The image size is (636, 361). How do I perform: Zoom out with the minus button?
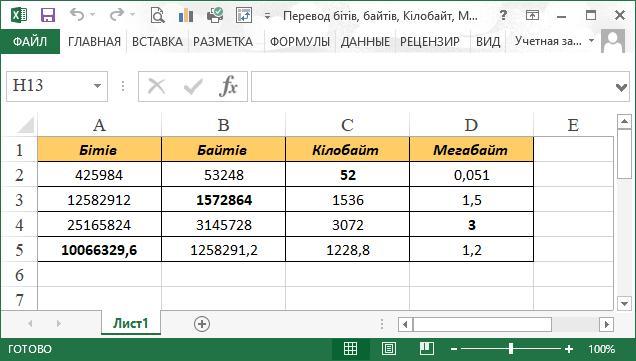pos(454,349)
